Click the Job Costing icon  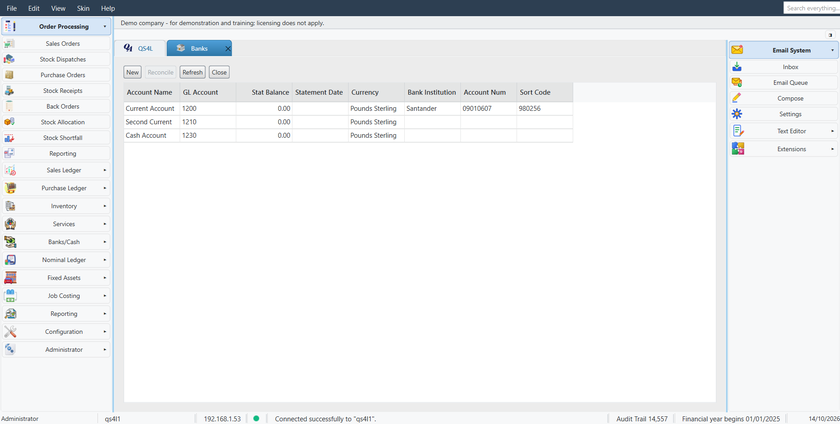tap(10, 296)
